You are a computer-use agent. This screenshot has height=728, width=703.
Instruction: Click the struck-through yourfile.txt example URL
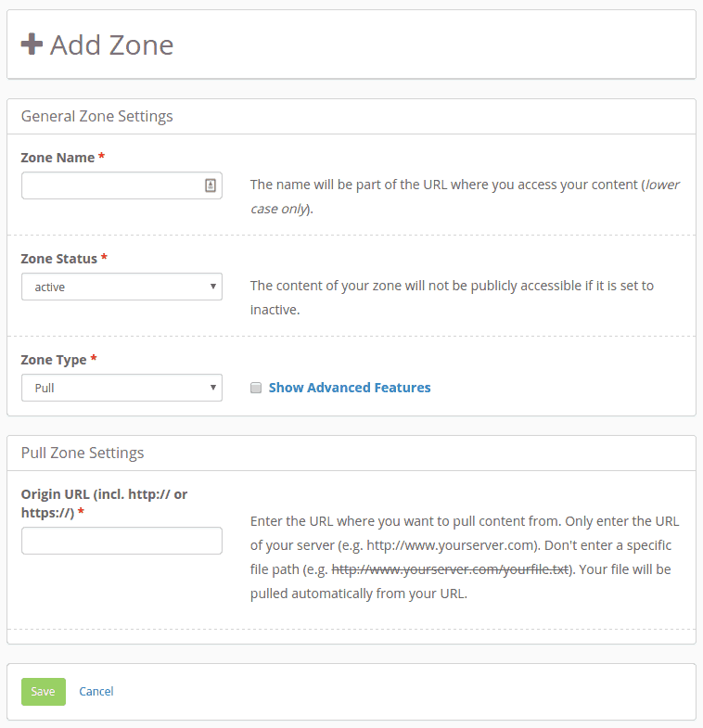(x=451, y=569)
